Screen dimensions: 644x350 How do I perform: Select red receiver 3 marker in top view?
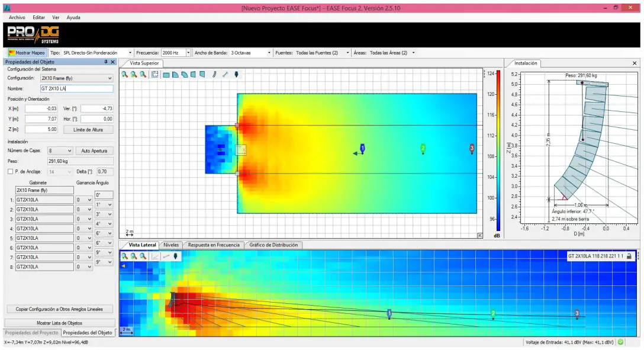[472, 148]
